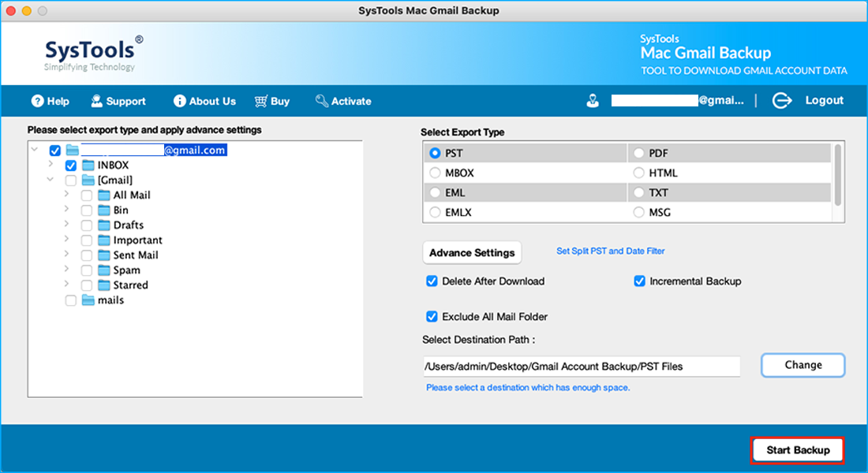Viewport: 868px width, 473px height.
Task: Select the PST export type radio button
Action: [435, 153]
